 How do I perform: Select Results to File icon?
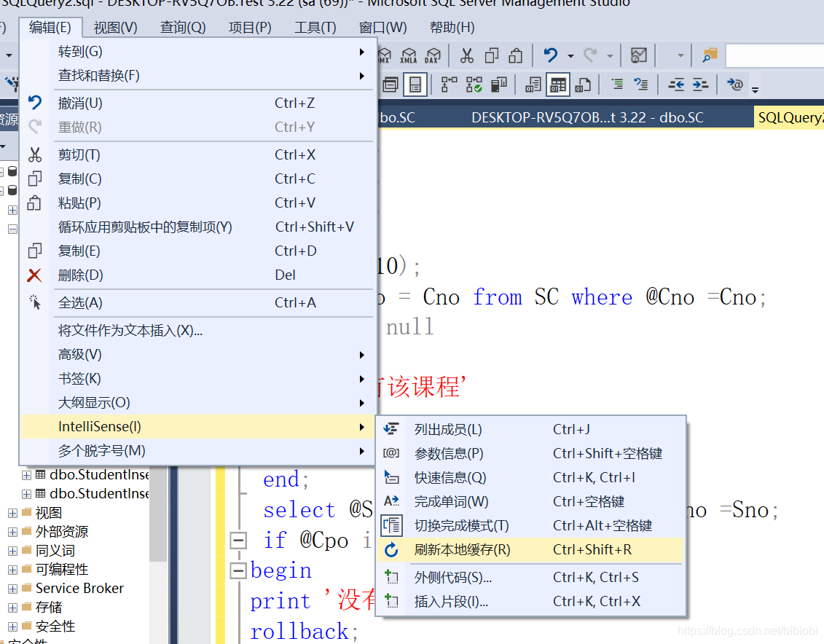[x=583, y=85]
